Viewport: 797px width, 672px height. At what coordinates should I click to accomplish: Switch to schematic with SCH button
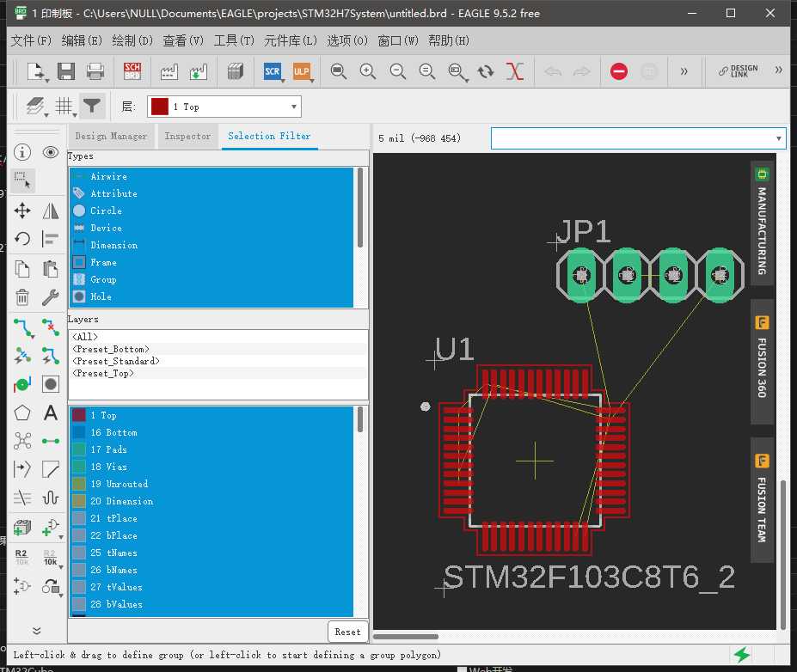(132, 71)
